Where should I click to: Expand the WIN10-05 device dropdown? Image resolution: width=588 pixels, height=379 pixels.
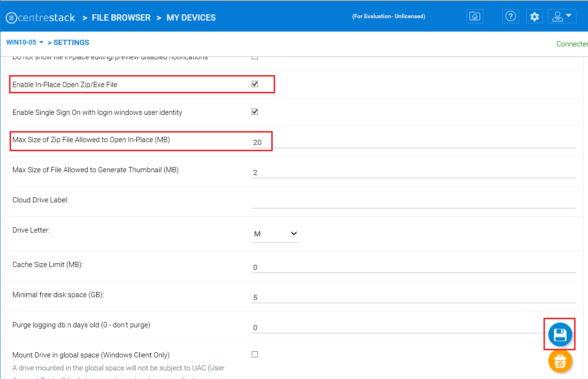pos(25,43)
